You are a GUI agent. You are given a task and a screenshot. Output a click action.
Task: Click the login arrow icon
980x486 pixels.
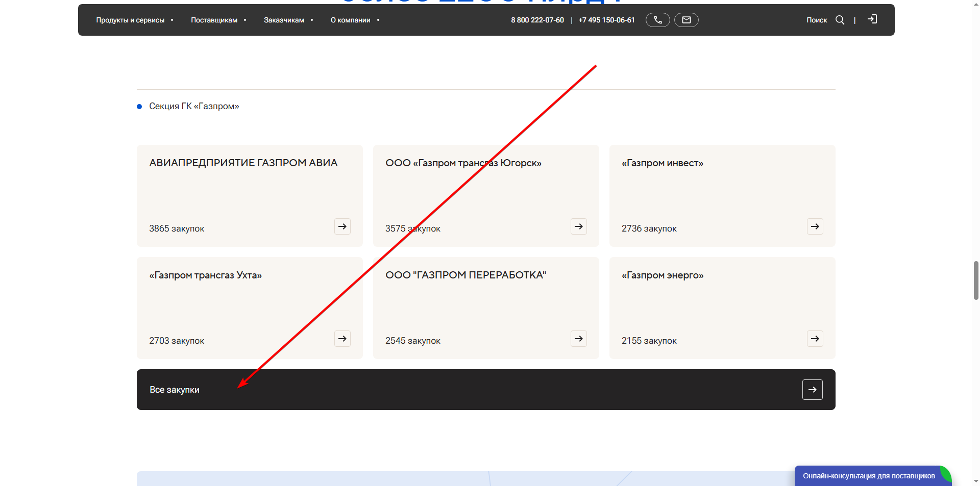pyautogui.click(x=872, y=19)
